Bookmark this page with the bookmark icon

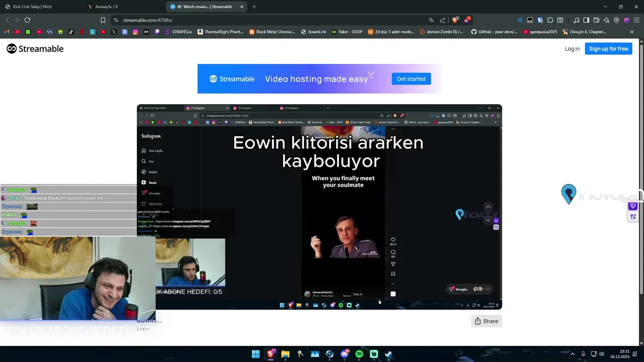[103, 20]
